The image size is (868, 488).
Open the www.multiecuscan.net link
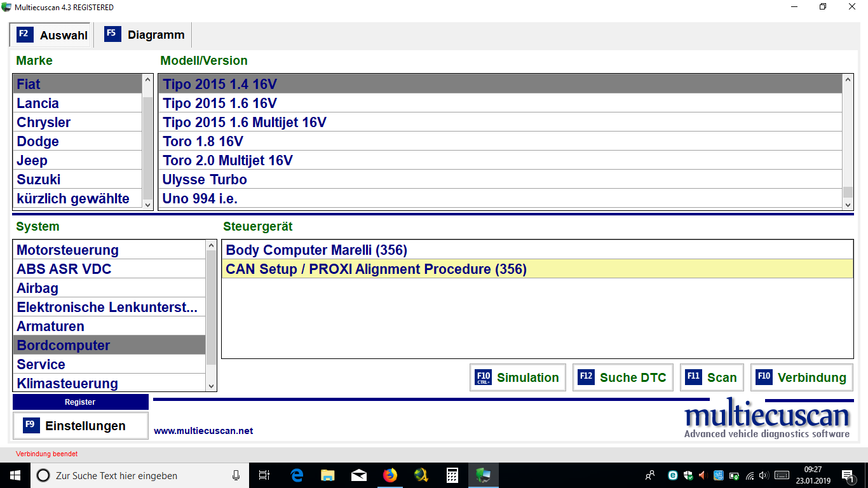point(203,431)
